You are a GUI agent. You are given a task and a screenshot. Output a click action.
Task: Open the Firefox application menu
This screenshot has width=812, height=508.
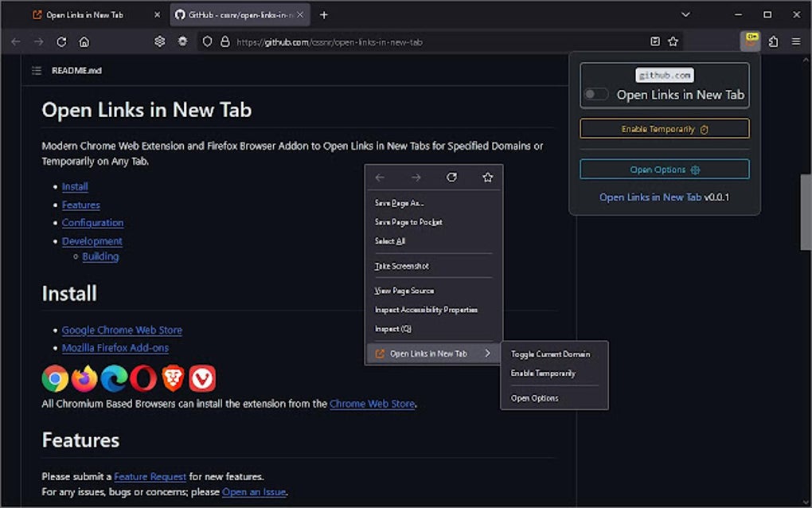[x=795, y=41]
